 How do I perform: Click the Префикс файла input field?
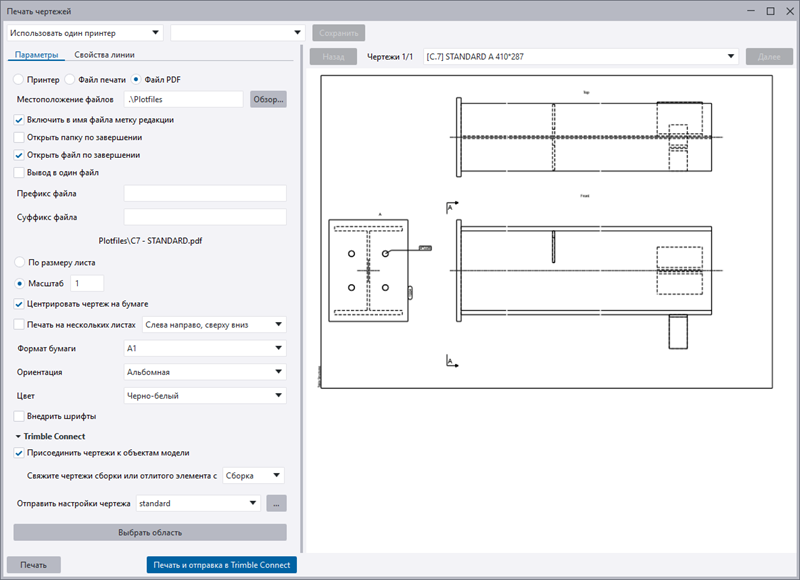205,193
